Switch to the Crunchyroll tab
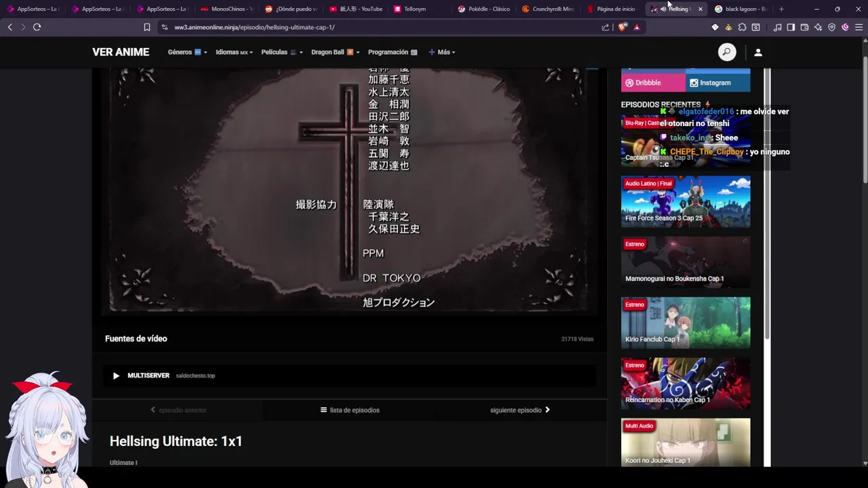The image size is (868, 488). 548,9
